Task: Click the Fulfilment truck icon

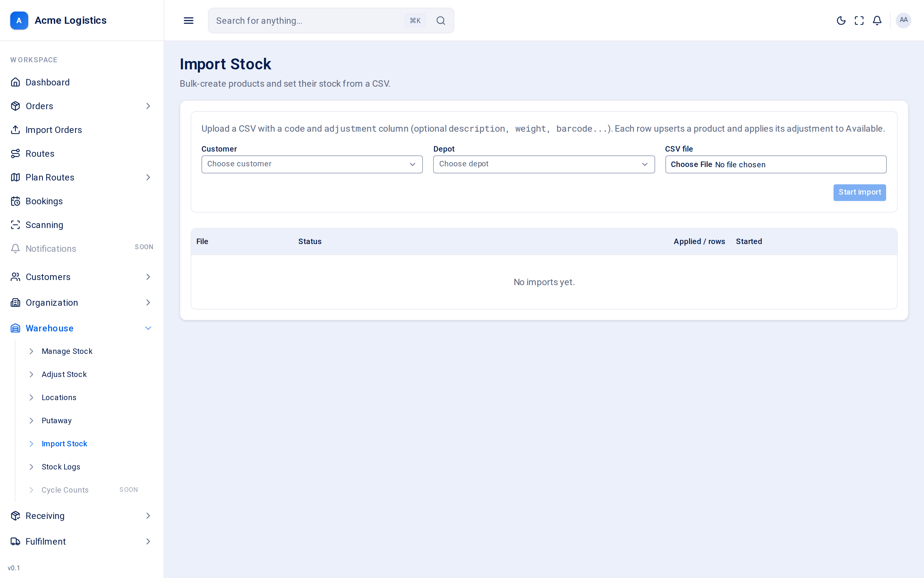Action: click(15, 541)
